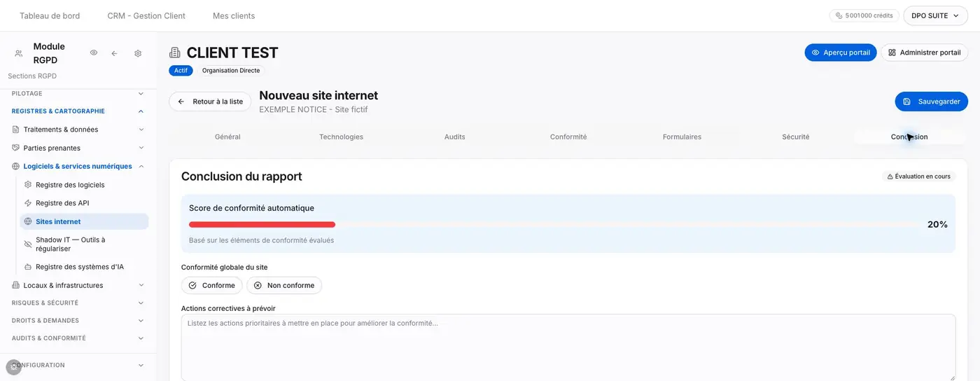Screen dimensions: 980x381
Task: Click the 20% score value
Action: 937,225
